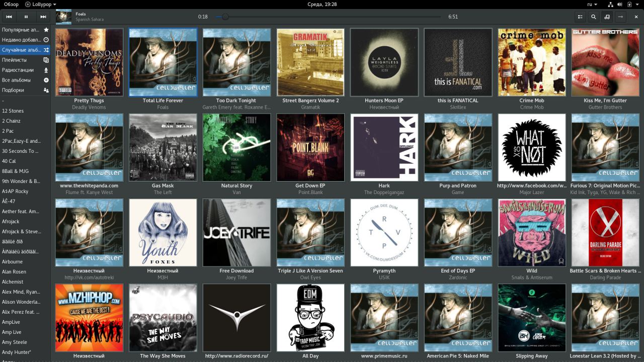Select artist 2 Chainz
The height and width of the screenshot is (362, 644).
point(25,121)
